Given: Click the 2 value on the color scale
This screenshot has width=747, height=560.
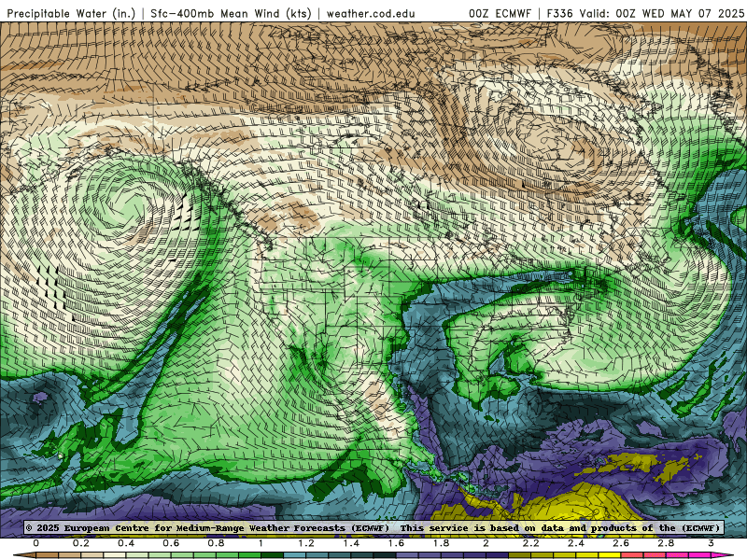Looking at the screenshot, I should click(x=486, y=543).
